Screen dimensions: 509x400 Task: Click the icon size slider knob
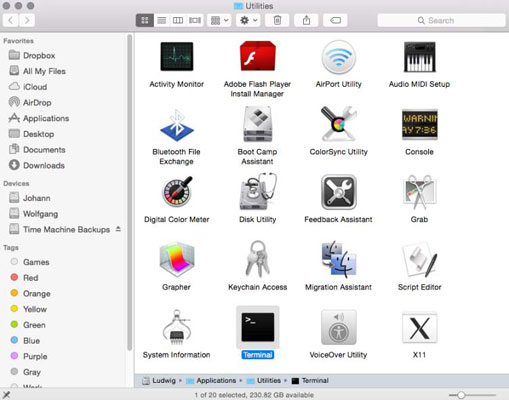(x=461, y=395)
